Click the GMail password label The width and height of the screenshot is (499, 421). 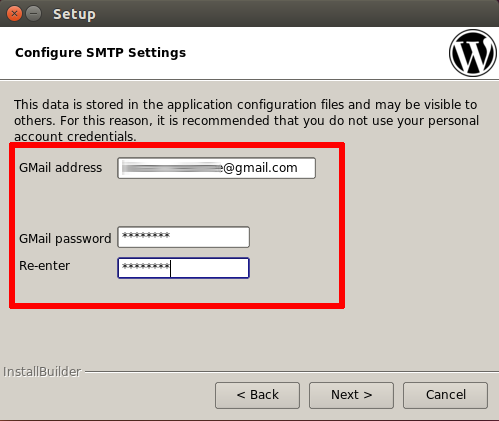65,239
